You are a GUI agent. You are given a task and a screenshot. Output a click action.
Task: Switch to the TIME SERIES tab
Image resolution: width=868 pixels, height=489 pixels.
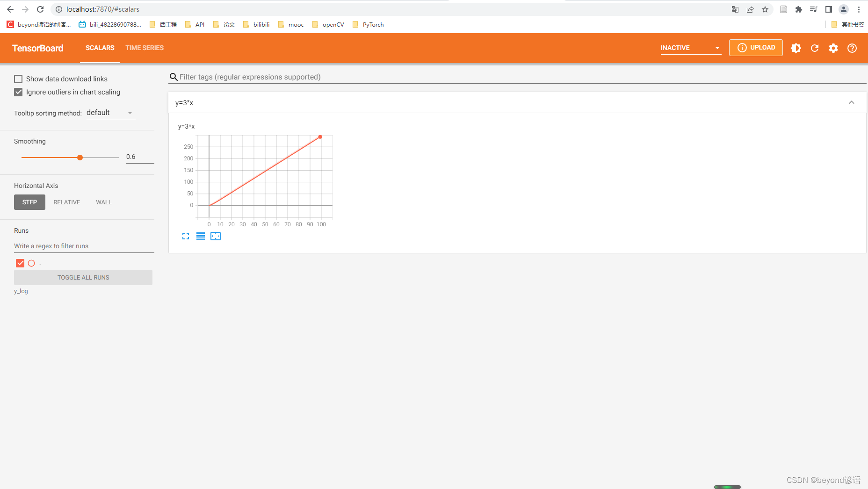point(145,48)
